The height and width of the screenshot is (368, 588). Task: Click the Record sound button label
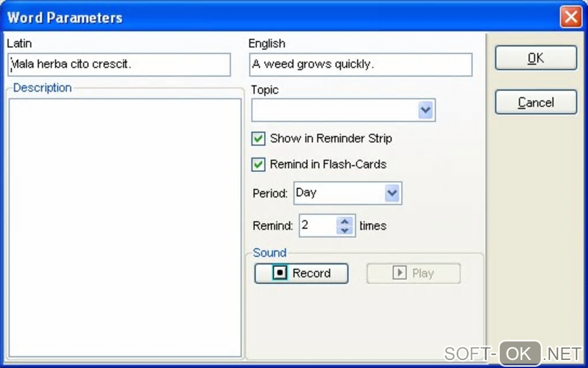tap(311, 273)
